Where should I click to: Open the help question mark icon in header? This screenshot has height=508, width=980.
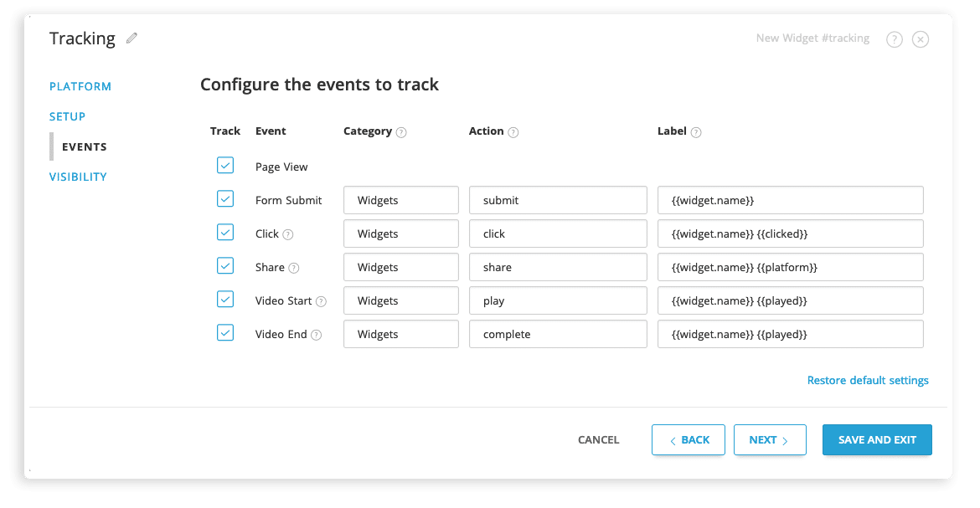[x=895, y=39]
